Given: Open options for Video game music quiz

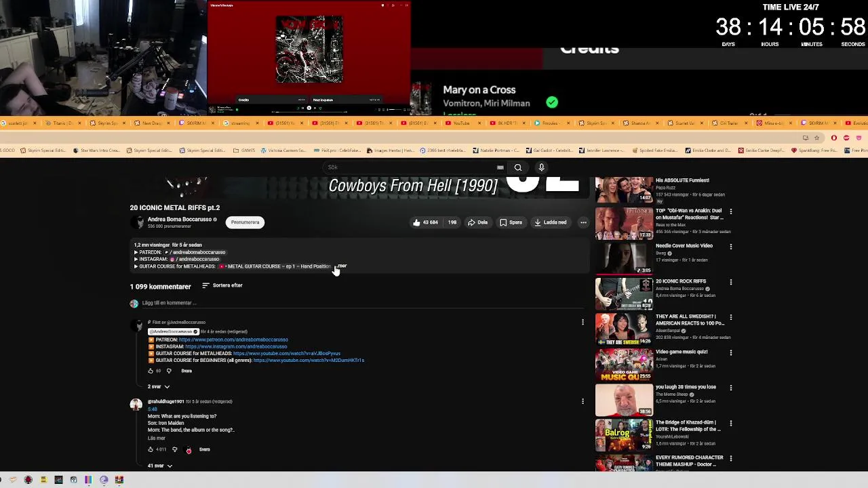Looking at the screenshot, I should pyautogui.click(x=730, y=352).
